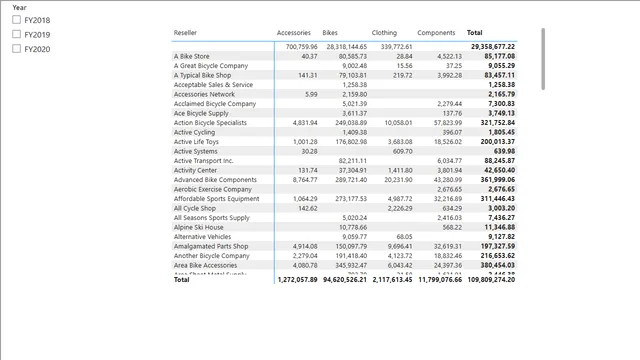Click the 249,038.89 Bikes cell
Screen dimensions: 640x360
350,122
